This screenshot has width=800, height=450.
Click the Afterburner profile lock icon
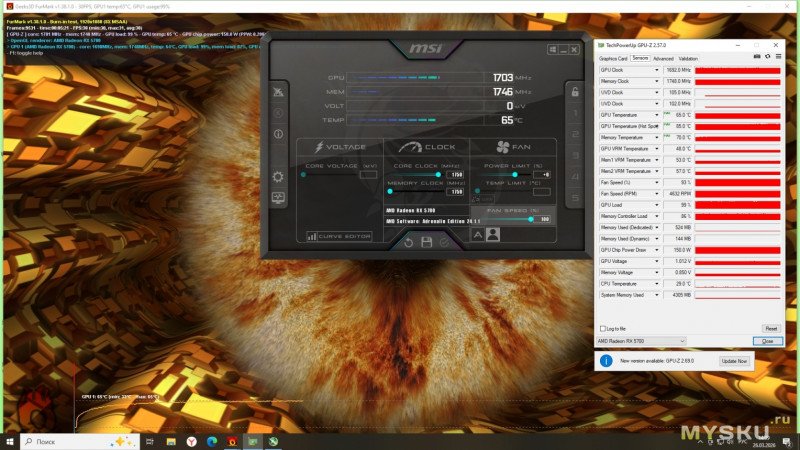[574, 92]
